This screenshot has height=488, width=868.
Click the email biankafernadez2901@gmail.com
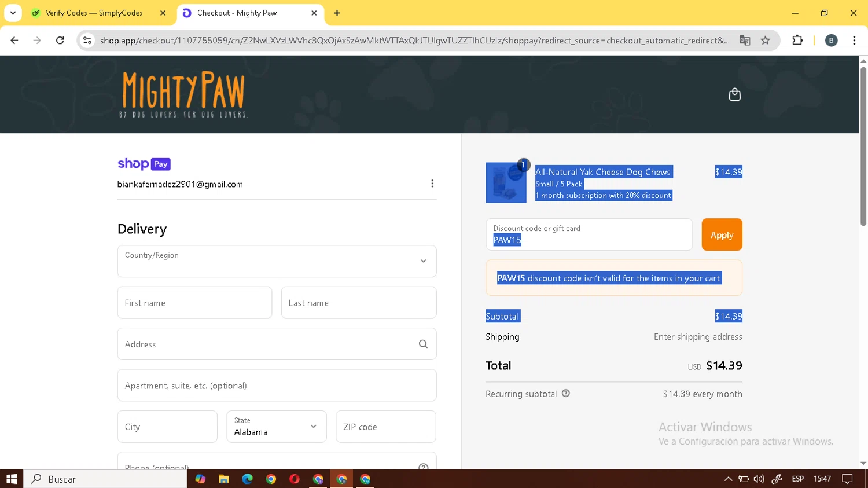pyautogui.click(x=180, y=184)
